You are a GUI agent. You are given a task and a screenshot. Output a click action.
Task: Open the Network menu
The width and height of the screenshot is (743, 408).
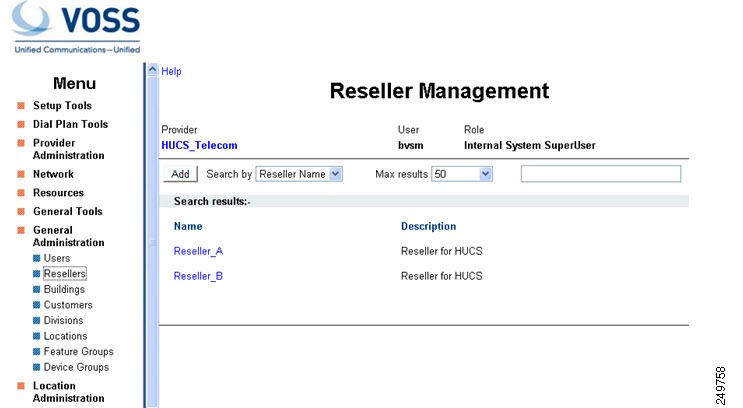click(x=54, y=174)
